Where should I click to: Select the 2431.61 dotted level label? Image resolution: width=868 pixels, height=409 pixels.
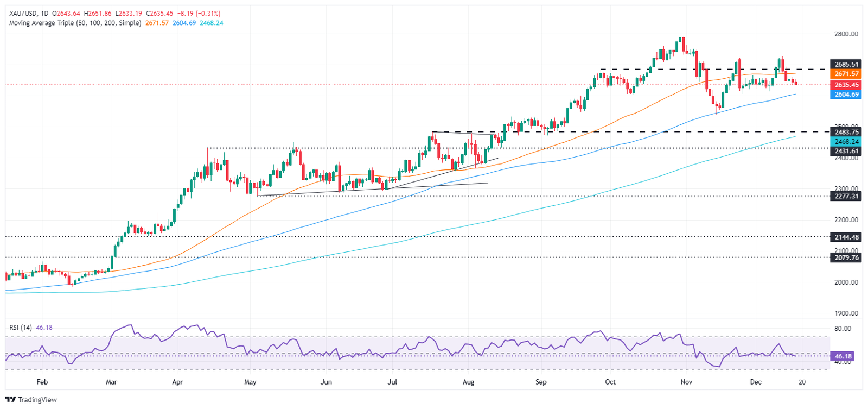coord(846,151)
